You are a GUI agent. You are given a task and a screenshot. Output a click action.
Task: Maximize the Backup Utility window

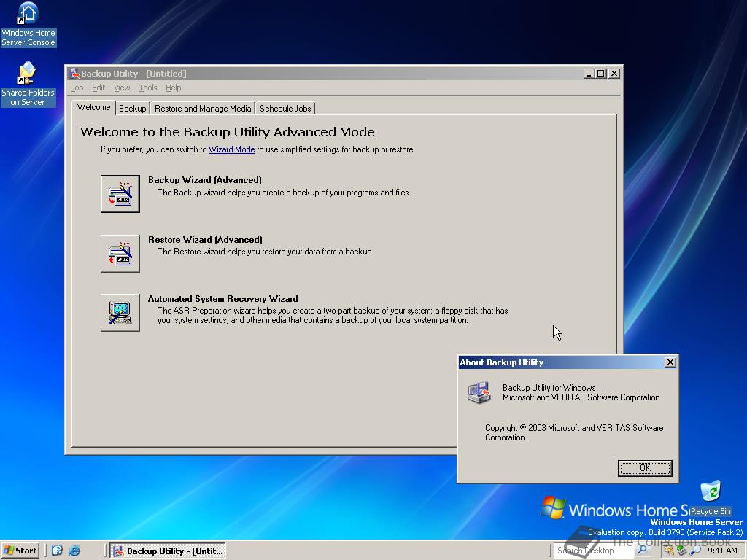601,74
